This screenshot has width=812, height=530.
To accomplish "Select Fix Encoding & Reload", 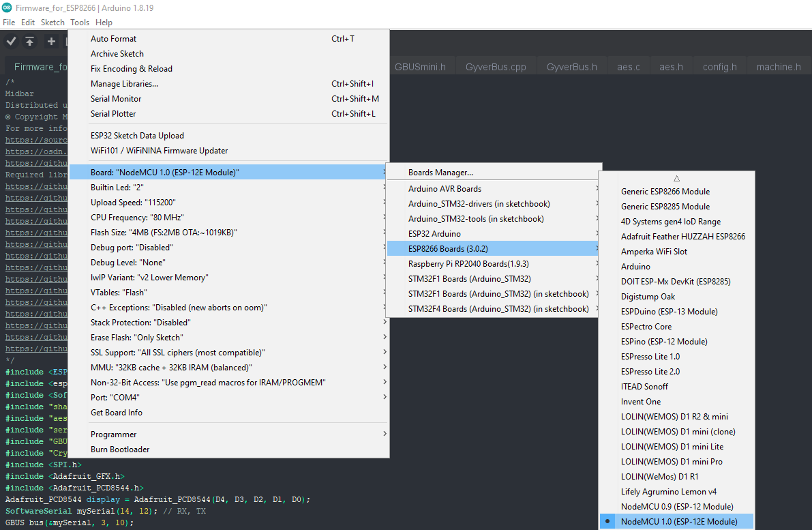I will coord(229,69).
